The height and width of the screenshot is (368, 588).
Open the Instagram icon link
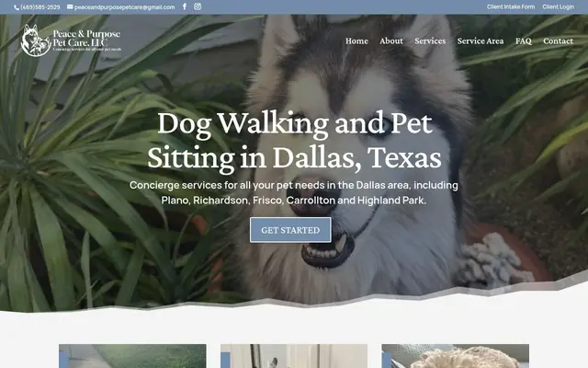198,6
